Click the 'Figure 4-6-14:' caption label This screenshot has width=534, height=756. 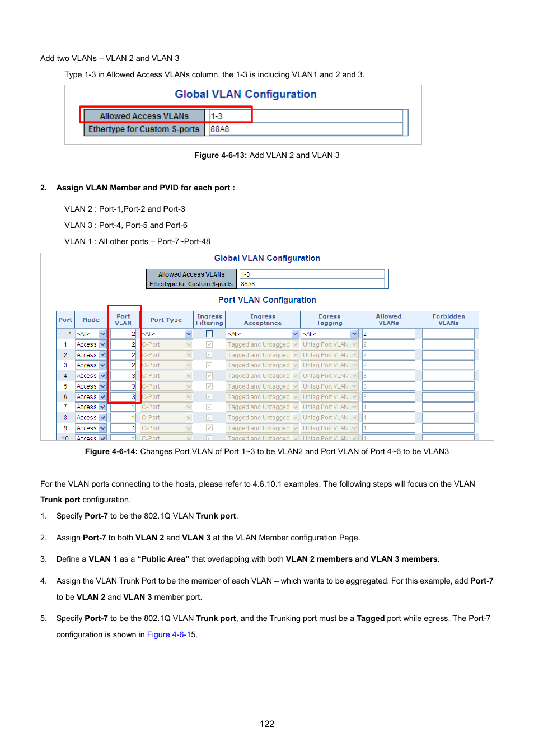pos(111,451)
